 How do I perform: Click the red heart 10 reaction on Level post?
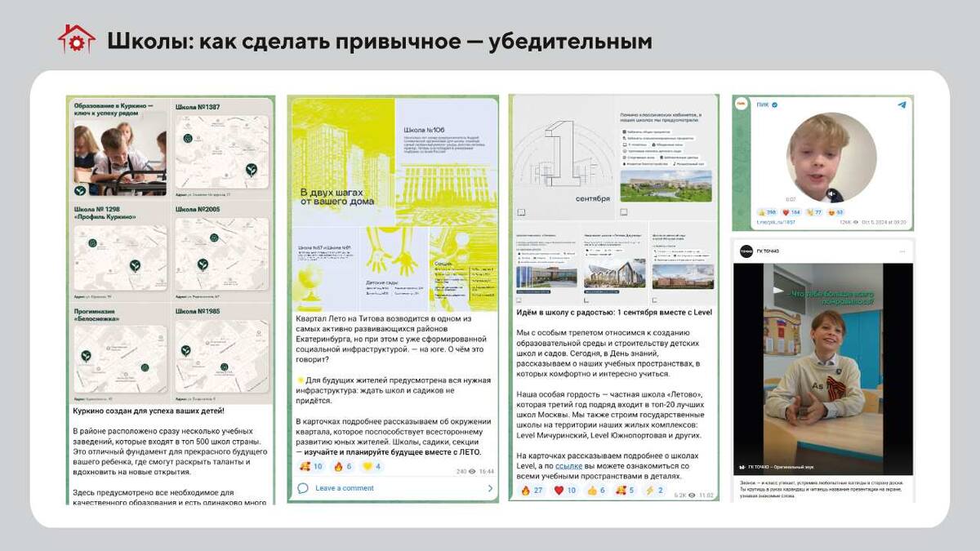[x=565, y=491]
